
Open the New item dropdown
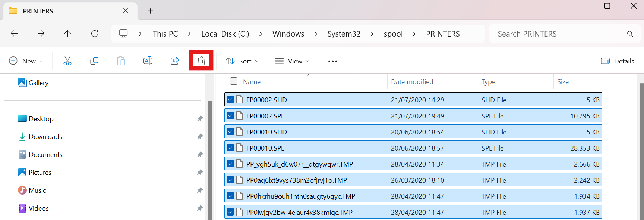point(26,61)
